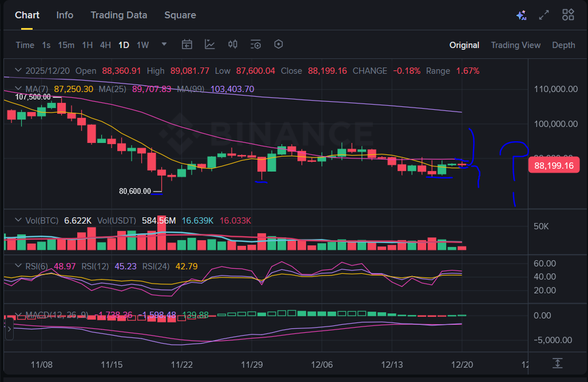This screenshot has height=382, width=588.
Task: Open the line chart indicators icon
Action: click(209, 45)
